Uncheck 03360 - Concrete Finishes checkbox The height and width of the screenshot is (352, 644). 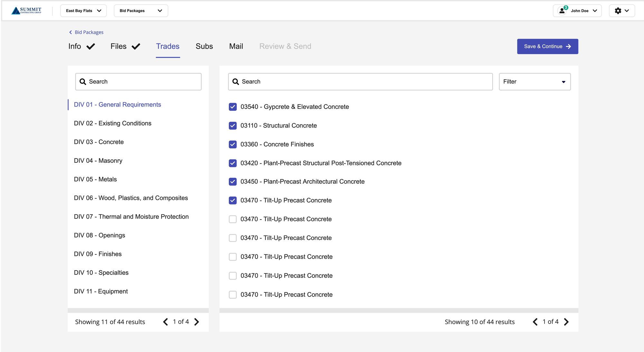[x=232, y=144]
